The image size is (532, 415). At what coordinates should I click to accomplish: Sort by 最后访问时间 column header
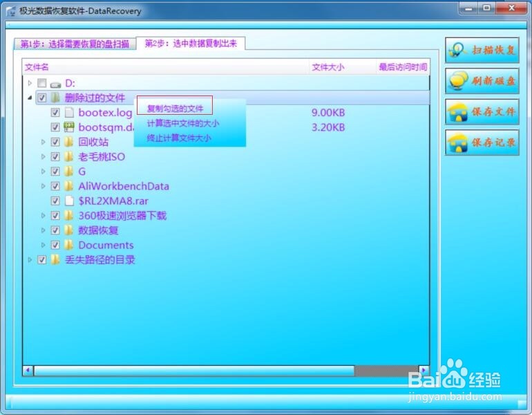click(403, 67)
